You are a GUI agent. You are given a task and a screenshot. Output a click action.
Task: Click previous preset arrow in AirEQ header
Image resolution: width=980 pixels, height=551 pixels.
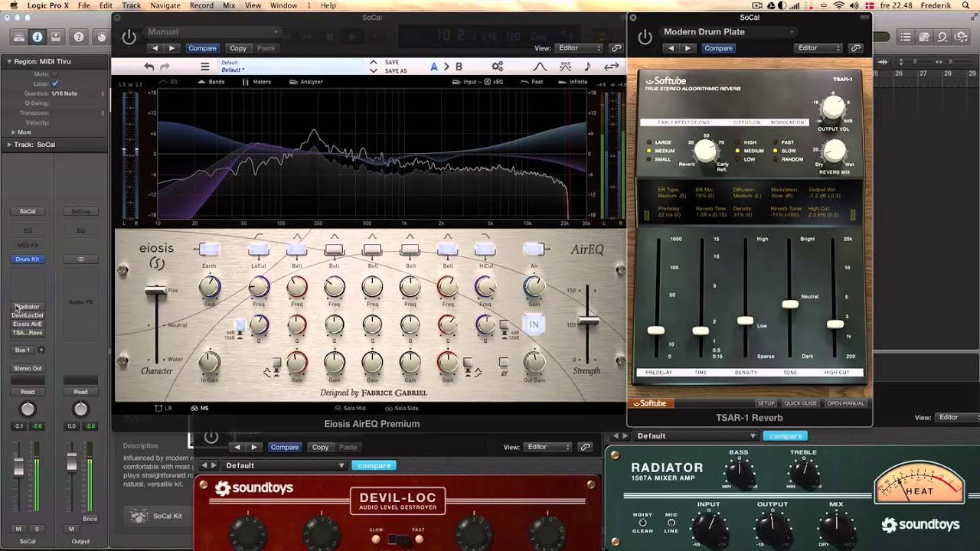point(155,48)
